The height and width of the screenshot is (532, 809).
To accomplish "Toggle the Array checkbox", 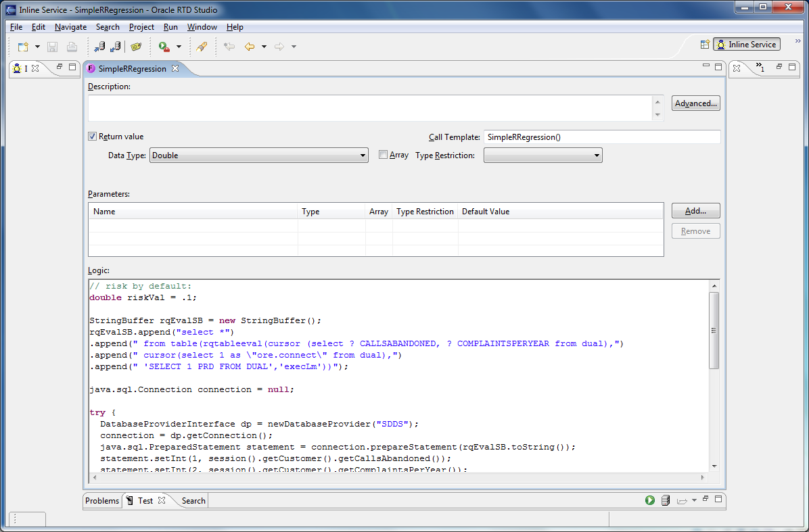I will (383, 155).
